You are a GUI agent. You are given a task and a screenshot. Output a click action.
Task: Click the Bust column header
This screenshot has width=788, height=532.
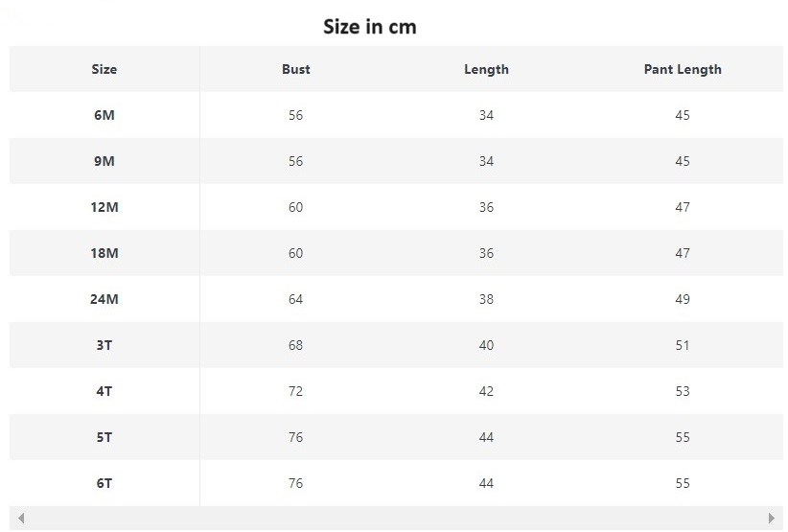[x=295, y=69]
